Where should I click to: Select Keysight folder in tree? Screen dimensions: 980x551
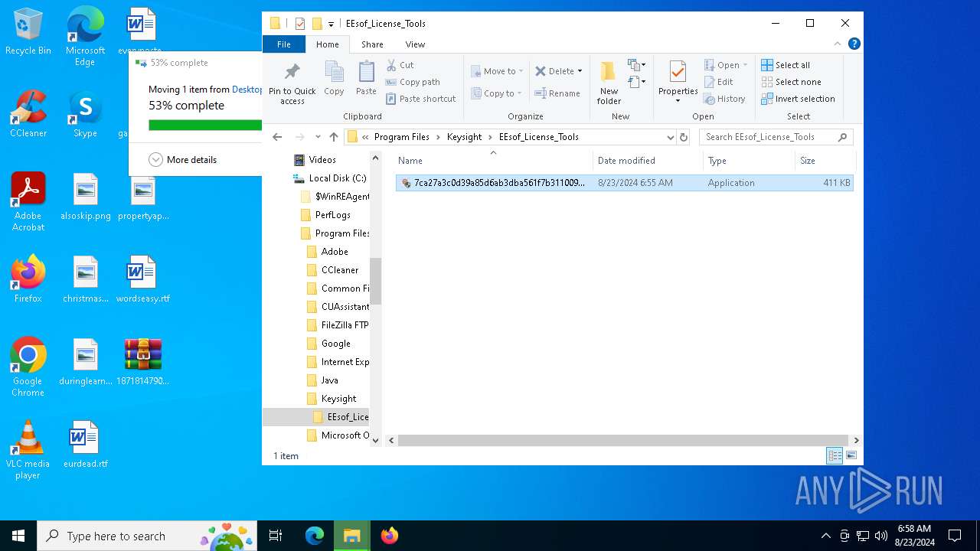[x=338, y=399]
